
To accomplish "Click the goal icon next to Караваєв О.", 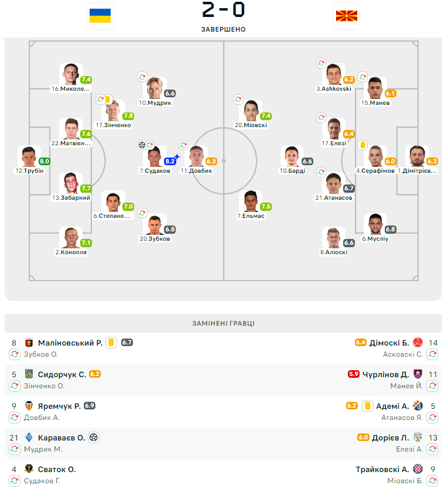I will pyautogui.click(x=94, y=438).
